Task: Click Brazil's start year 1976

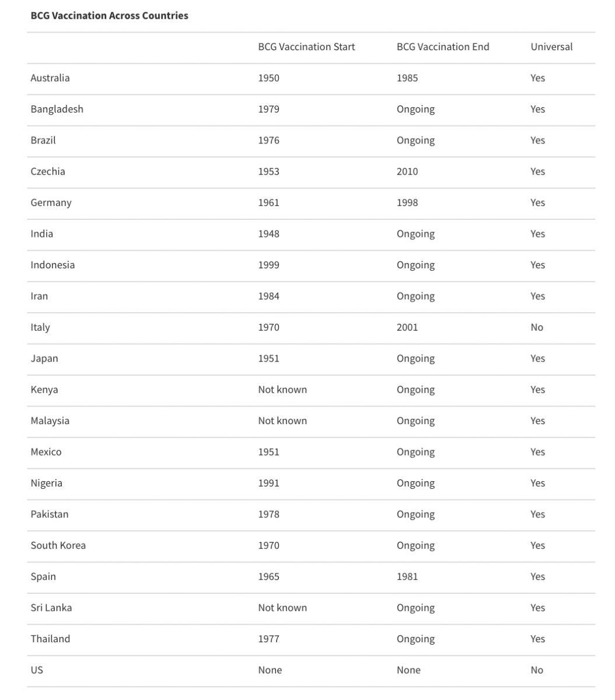Action: tap(268, 141)
